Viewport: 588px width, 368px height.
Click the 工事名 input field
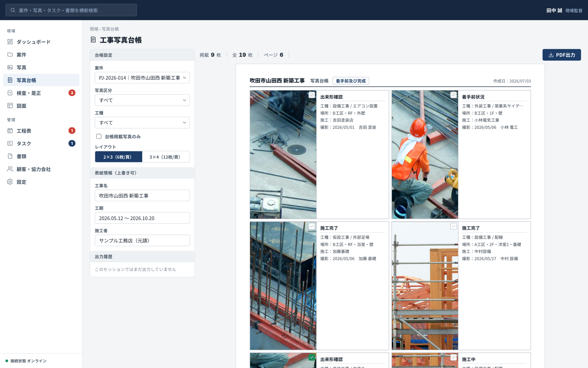[x=142, y=195]
